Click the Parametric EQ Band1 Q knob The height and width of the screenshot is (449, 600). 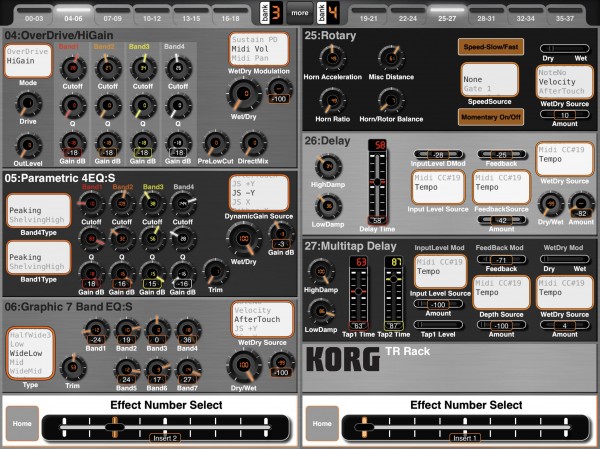pyautogui.click(x=91, y=239)
